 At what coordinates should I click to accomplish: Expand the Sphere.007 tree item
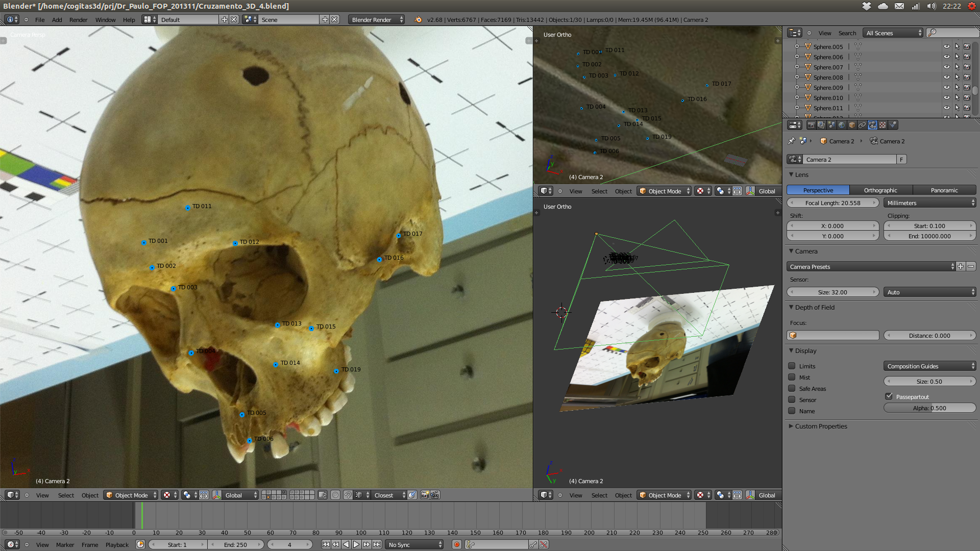pyautogui.click(x=797, y=67)
